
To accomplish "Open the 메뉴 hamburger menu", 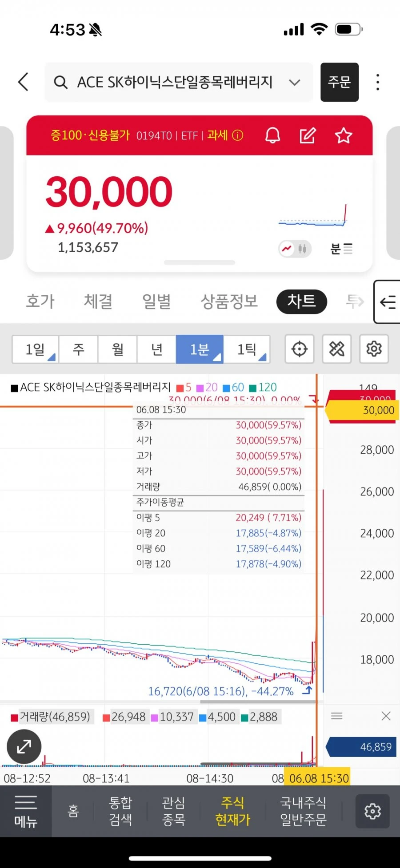I will point(26,812).
